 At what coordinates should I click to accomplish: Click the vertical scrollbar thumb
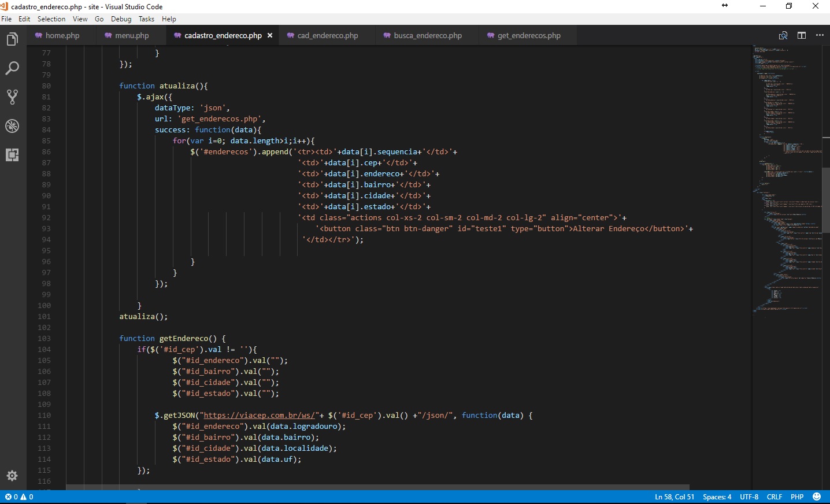coord(826,201)
